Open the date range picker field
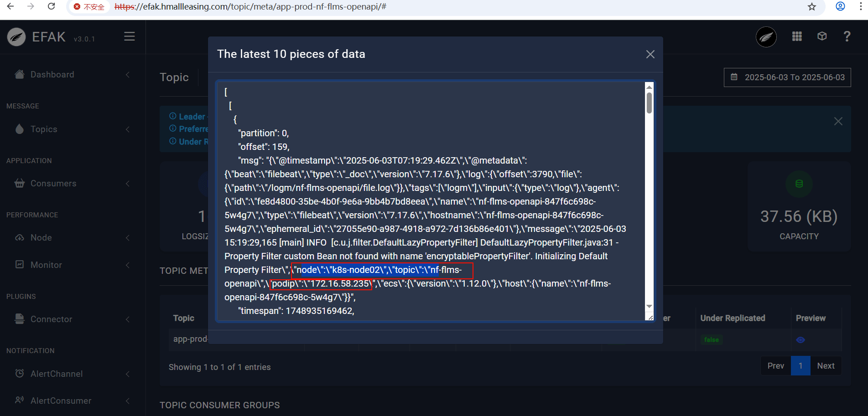This screenshot has height=416, width=868. 787,77
